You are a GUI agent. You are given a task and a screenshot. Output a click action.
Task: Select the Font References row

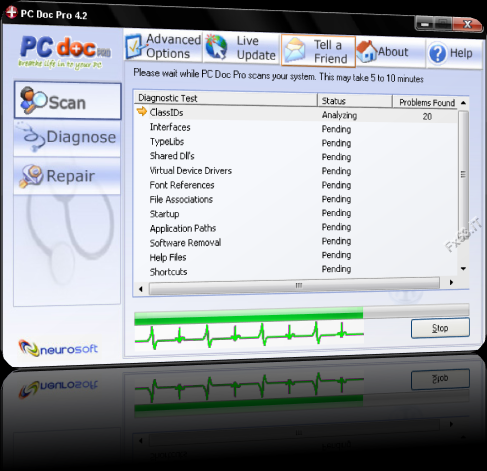296,185
